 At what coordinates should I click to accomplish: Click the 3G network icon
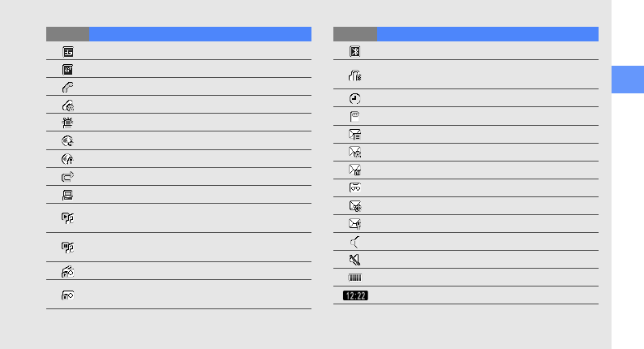(x=68, y=52)
